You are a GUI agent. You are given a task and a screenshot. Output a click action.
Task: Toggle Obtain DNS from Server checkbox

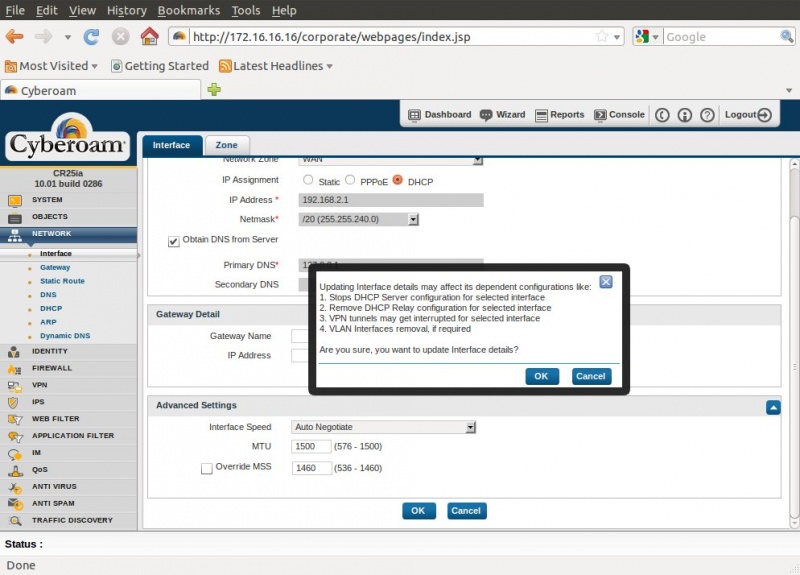point(173,241)
